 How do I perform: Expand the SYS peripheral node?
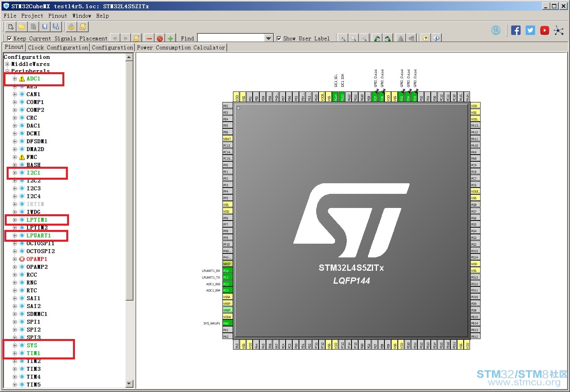tap(15, 345)
